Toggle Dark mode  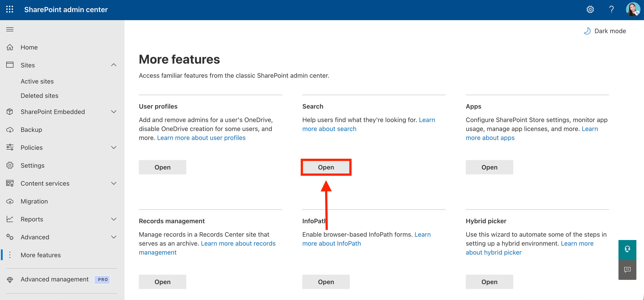pos(605,31)
